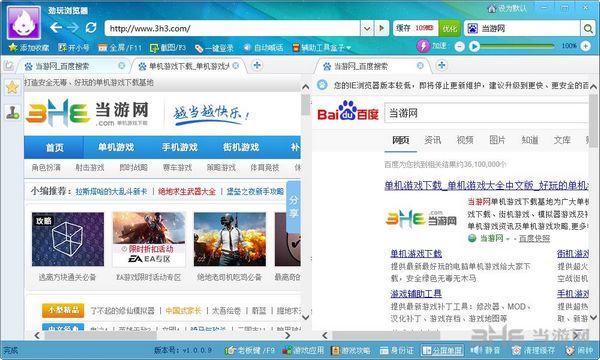This screenshot has height=360, width=600.
Task: Open 游戏应用 game apps
Action: pyautogui.click(x=303, y=350)
